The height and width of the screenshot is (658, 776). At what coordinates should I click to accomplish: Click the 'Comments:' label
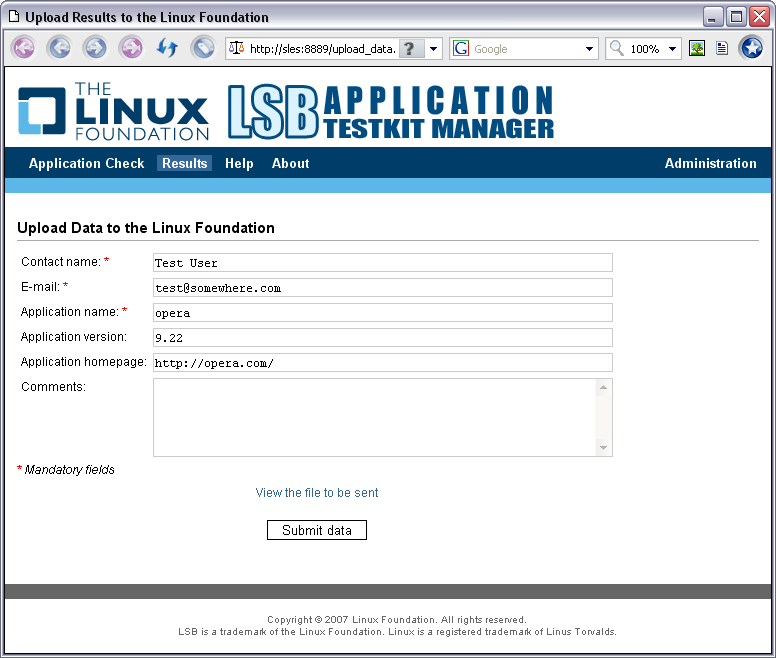pyautogui.click(x=53, y=386)
